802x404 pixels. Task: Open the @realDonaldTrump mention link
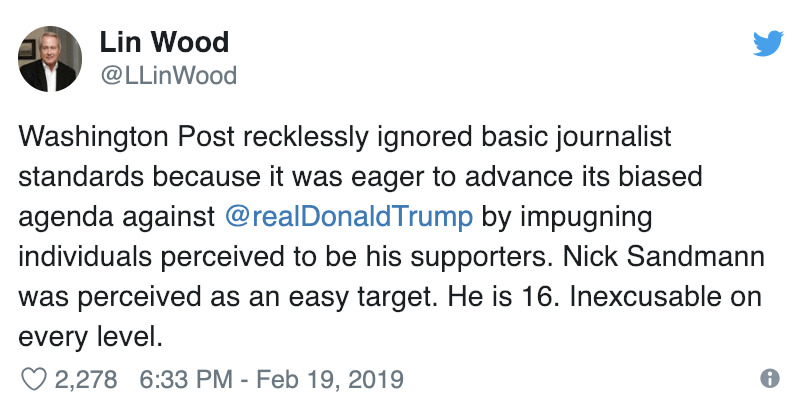coord(348,216)
